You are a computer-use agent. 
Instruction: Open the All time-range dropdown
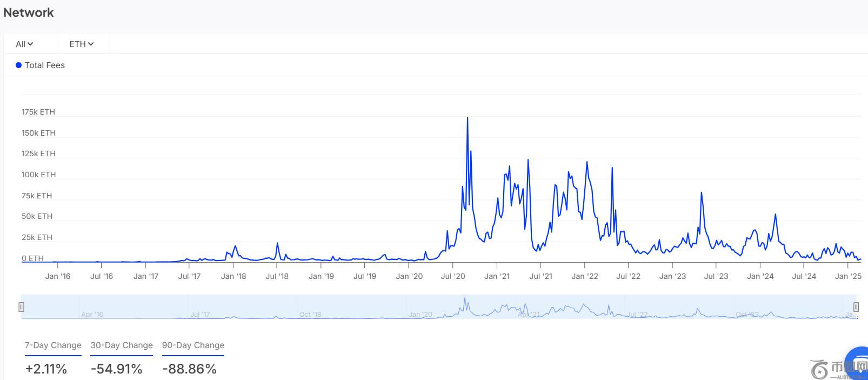point(24,44)
